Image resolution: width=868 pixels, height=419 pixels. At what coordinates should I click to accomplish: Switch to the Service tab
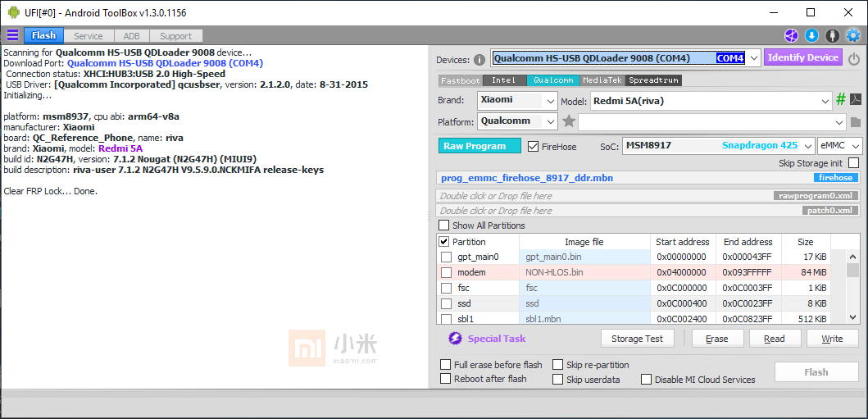(89, 36)
